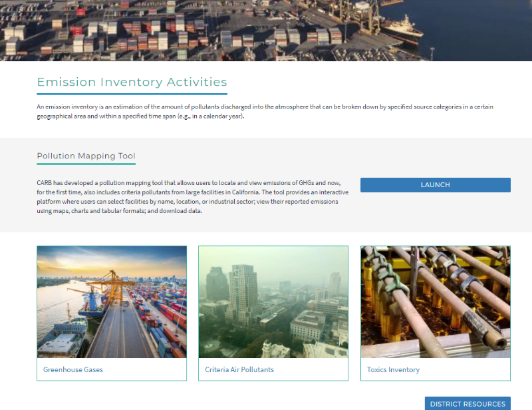Click the cargo ship in the top banner

pos(401,29)
